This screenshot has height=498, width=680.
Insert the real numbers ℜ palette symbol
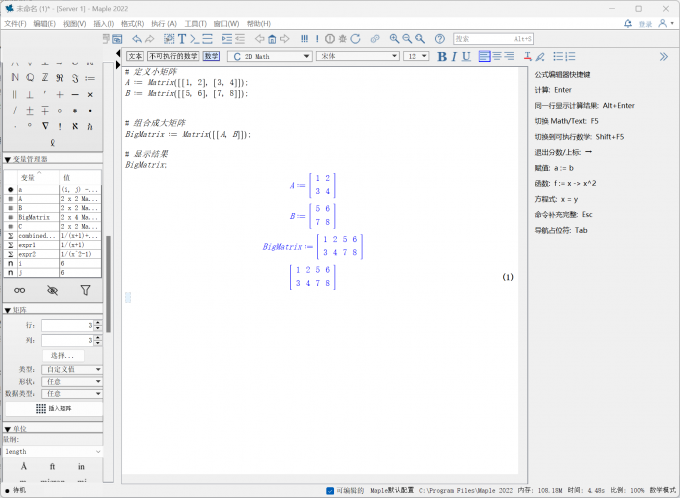(x=60, y=78)
